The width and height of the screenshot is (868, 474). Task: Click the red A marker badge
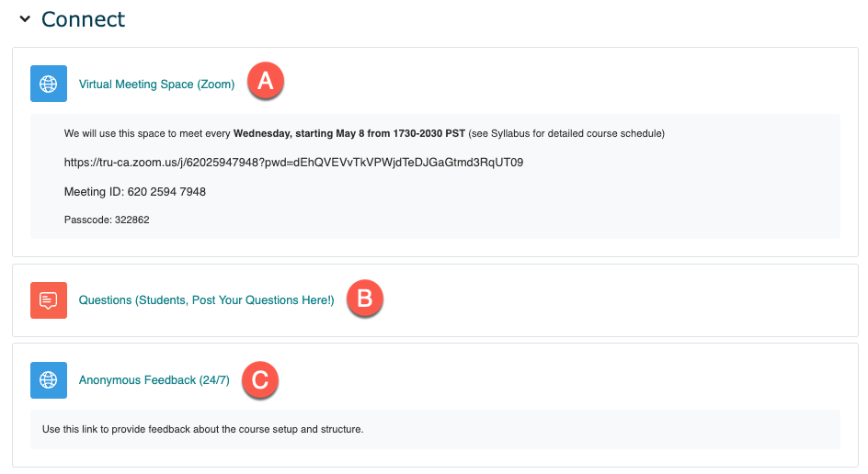[266, 82]
